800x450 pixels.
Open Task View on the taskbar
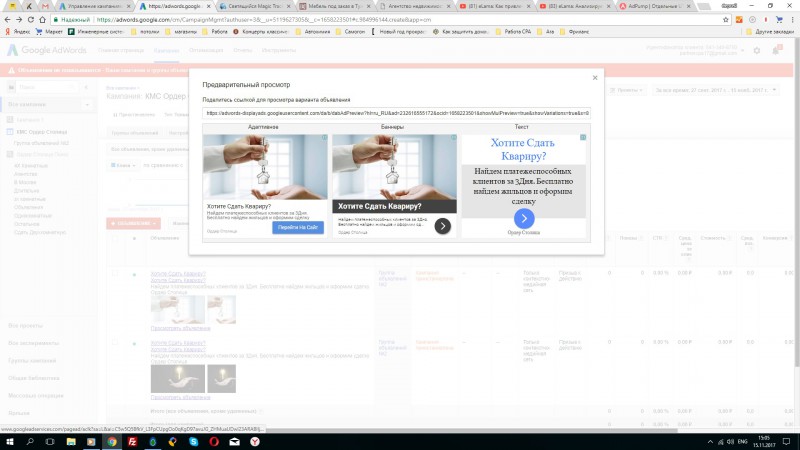click(x=50, y=442)
